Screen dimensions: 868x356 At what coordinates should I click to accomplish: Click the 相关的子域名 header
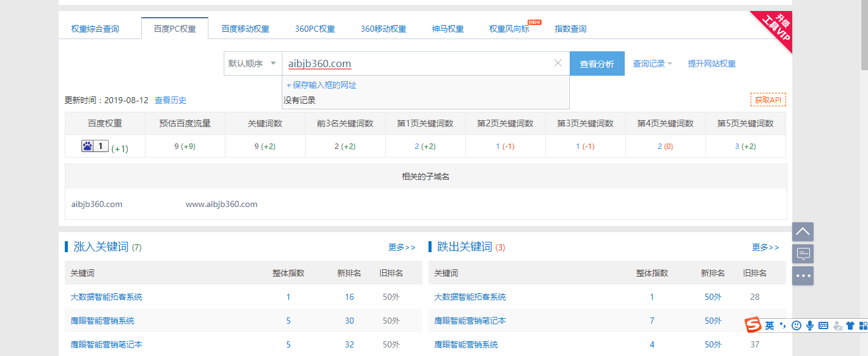click(425, 176)
